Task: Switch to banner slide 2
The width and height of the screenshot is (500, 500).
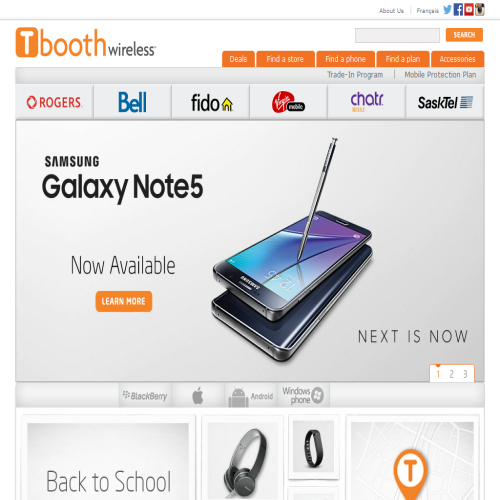Action: (x=451, y=374)
